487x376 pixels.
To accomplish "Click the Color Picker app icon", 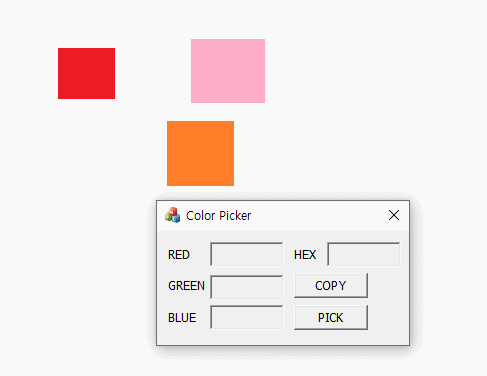I will coord(172,215).
